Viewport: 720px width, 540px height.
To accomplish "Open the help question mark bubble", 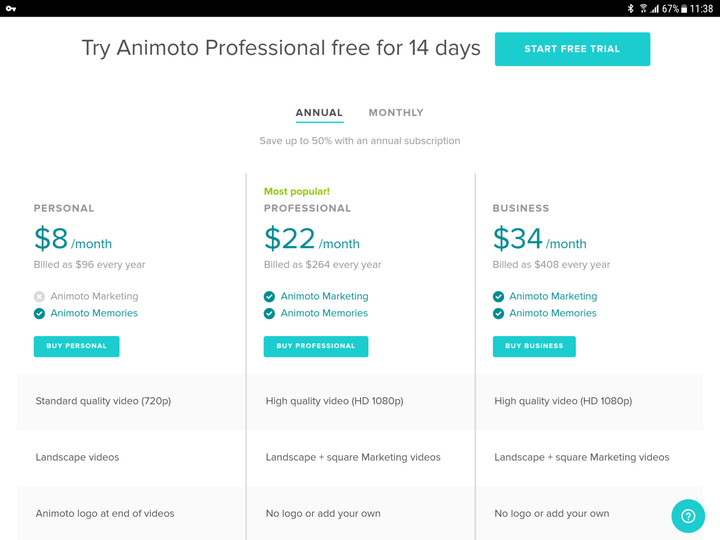I will [688, 516].
